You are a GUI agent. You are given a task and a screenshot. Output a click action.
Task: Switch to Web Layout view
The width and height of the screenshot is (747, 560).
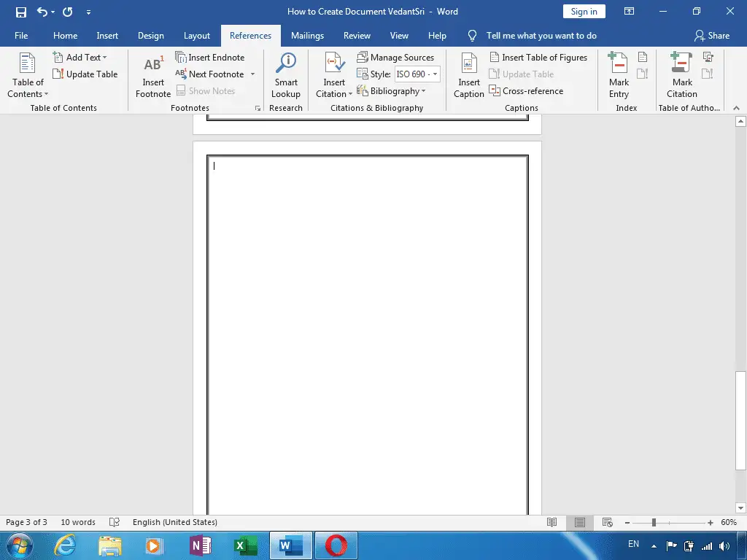[x=607, y=522]
